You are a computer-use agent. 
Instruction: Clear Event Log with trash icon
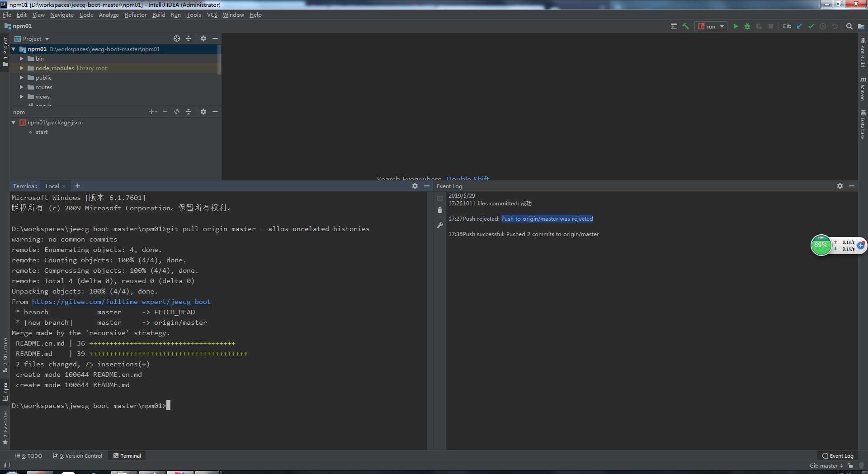[x=440, y=210]
